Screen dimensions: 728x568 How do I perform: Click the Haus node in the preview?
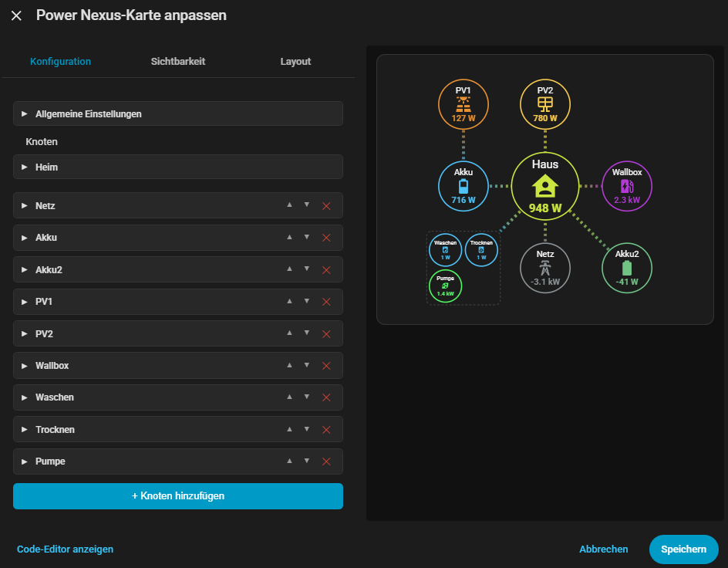click(x=545, y=186)
